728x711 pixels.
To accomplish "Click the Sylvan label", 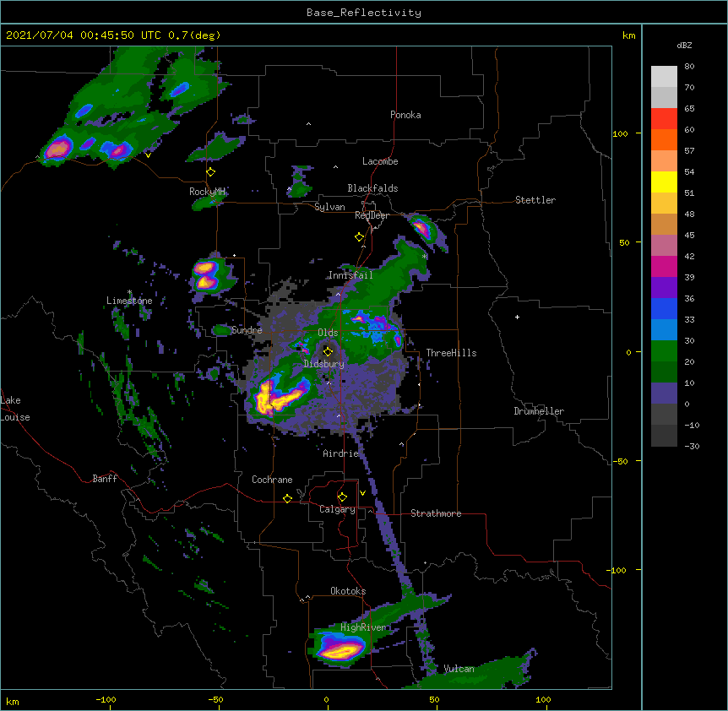I will (329, 207).
